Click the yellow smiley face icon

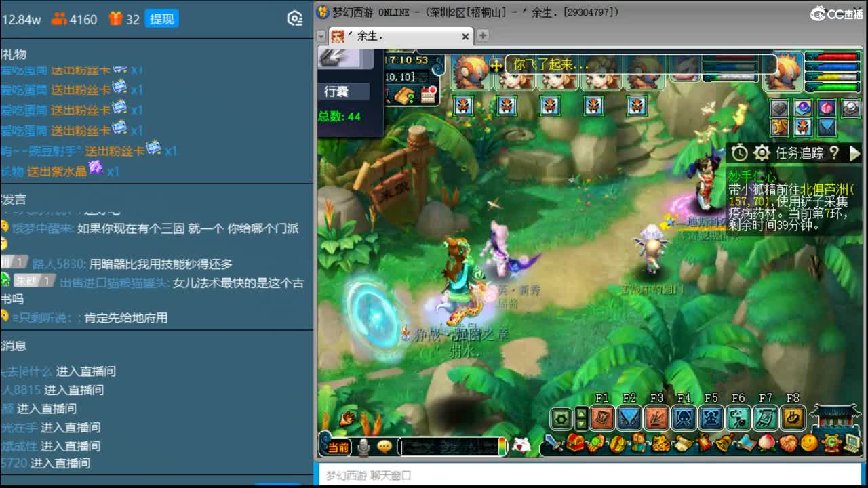pyautogui.click(x=808, y=445)
